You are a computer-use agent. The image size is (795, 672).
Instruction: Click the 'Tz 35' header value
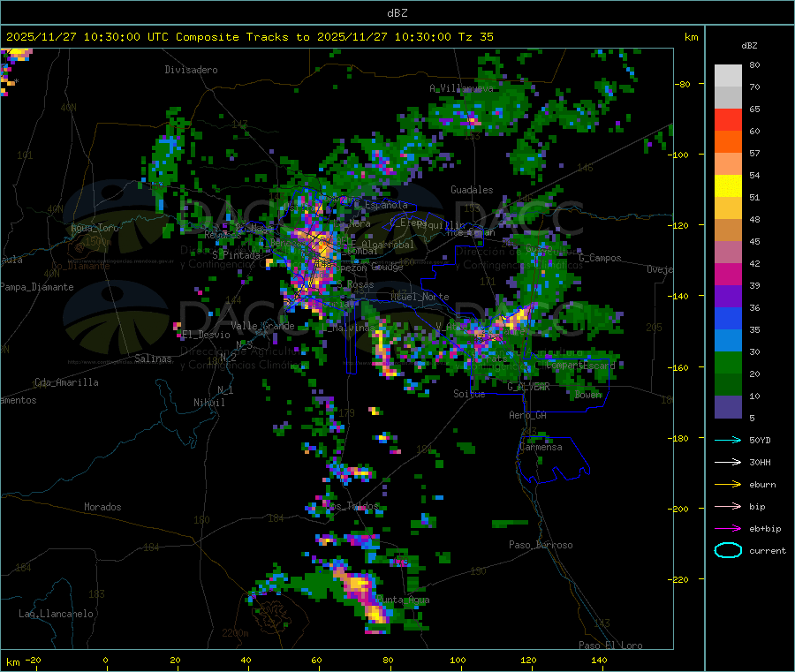475,37
